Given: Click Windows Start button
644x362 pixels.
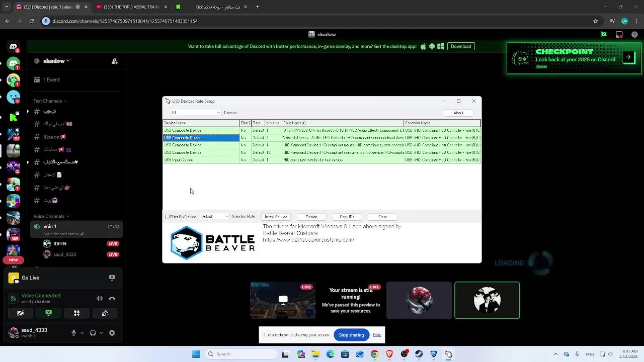Looking at the screenshot, I should coord(196,354).
